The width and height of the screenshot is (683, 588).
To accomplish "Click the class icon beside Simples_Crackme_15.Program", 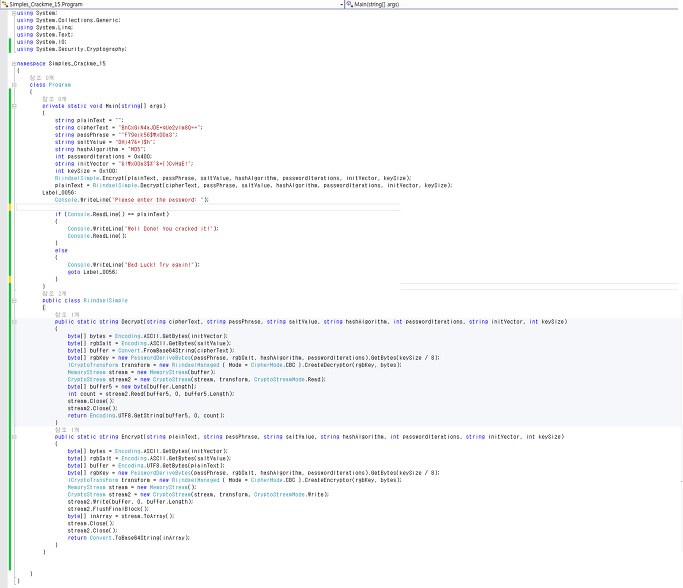I will point(5,4).
